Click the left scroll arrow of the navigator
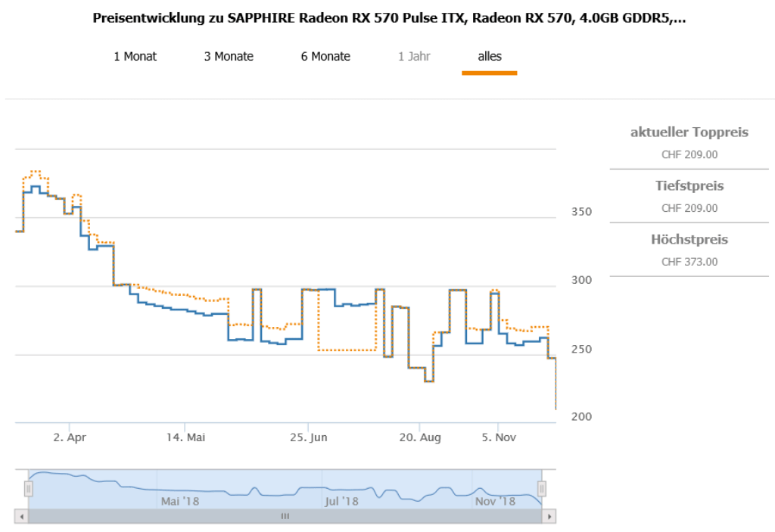This screenshot has height=532, width=775. tap(21, 516)
